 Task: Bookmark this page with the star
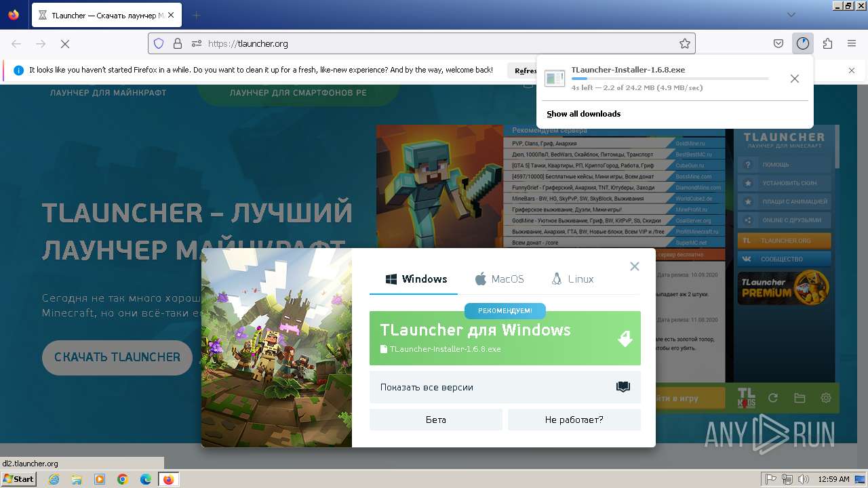[x=685, y=43]
